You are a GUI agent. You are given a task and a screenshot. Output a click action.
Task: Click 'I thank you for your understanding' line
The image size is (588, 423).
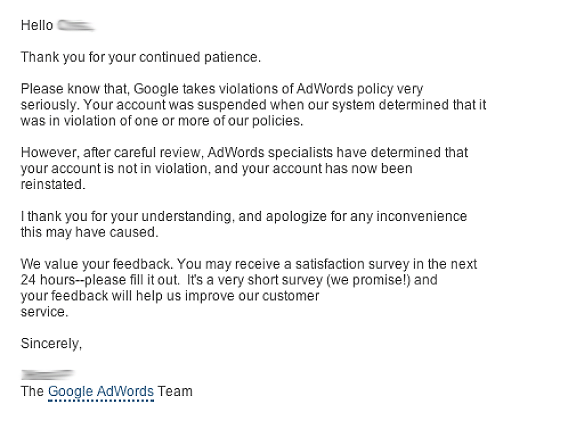click(244, 216)
